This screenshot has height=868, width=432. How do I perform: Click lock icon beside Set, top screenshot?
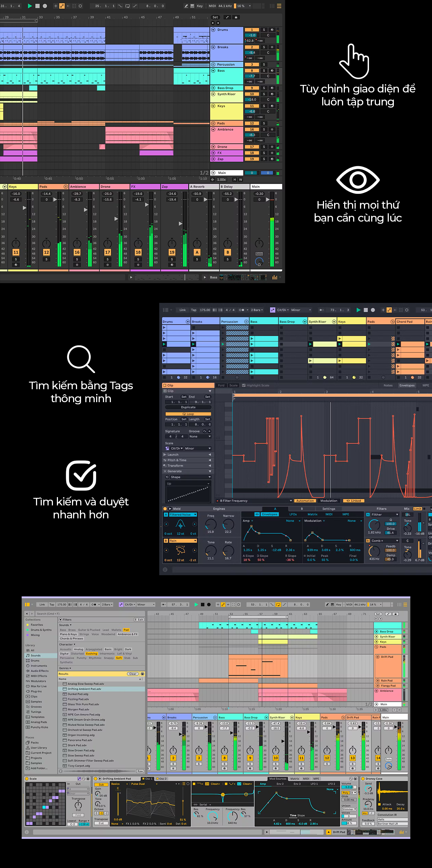(x=236, y=17)
